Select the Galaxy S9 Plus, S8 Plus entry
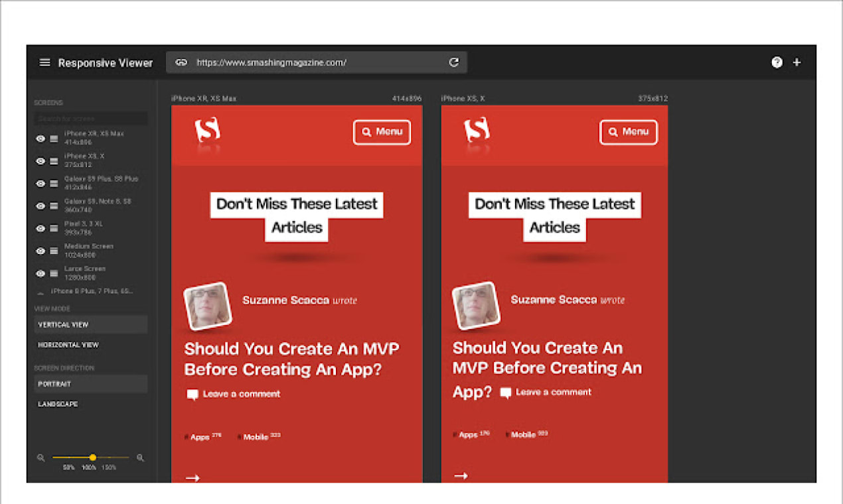 (102, 183)
